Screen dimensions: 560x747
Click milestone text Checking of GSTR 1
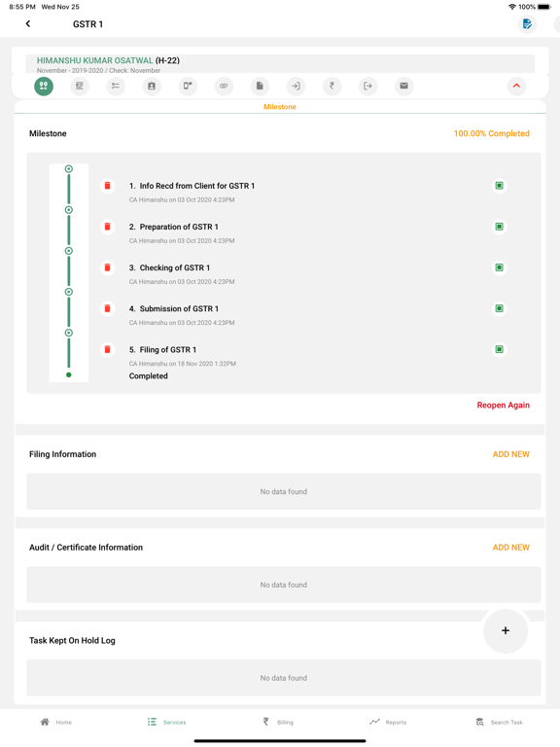coord(175,267)
